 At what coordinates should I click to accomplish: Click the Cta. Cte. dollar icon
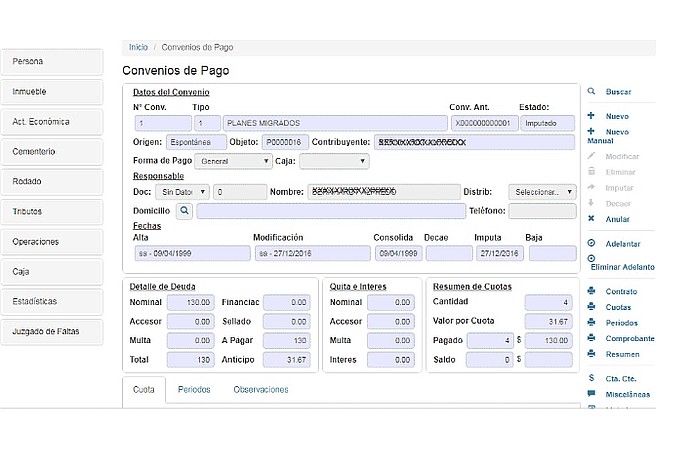pyautogui.click(x=591, y=378)
